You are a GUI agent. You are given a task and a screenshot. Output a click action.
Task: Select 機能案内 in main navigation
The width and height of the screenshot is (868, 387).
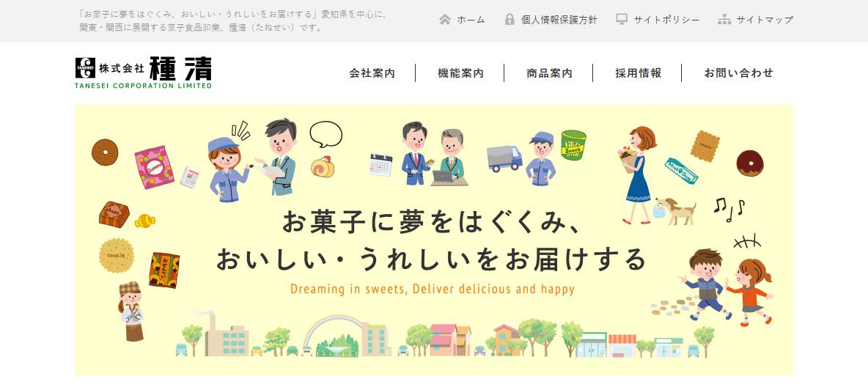coord(460,73)
